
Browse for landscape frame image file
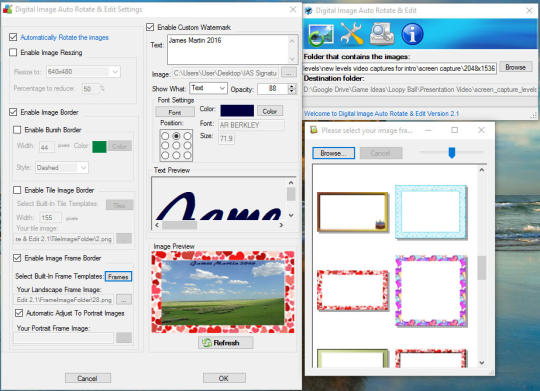pos(124,300)
